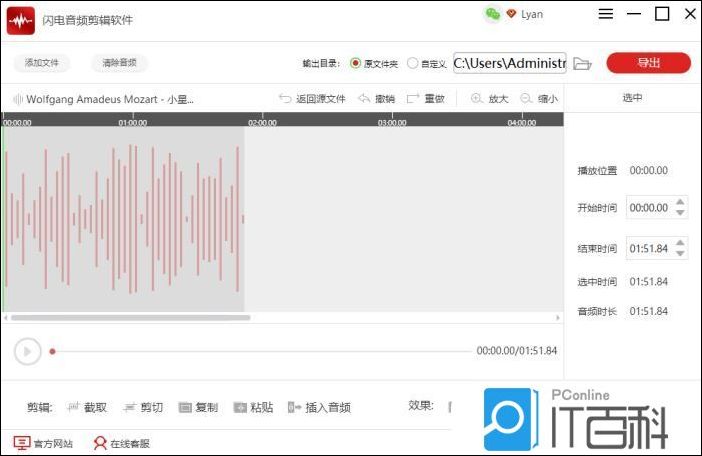Screen dimensions: 702x456
Task: Decrease 结束时间 with down arrow
Action: [680, 254]
